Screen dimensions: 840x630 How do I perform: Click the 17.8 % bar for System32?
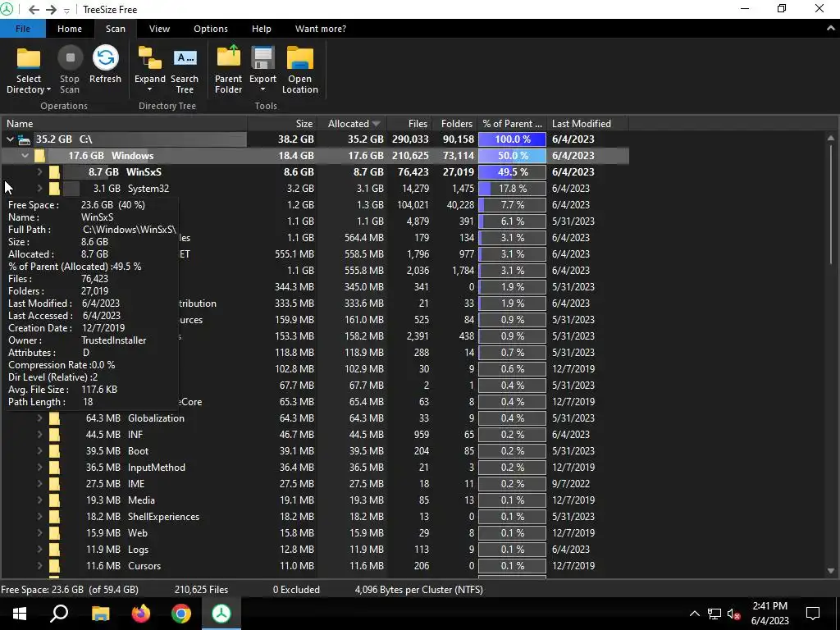512,189
